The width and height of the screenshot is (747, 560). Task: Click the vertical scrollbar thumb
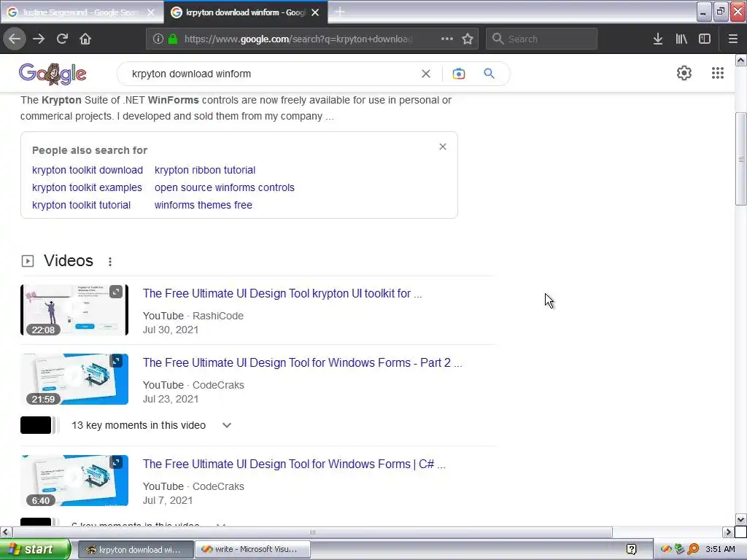[741, 159]
